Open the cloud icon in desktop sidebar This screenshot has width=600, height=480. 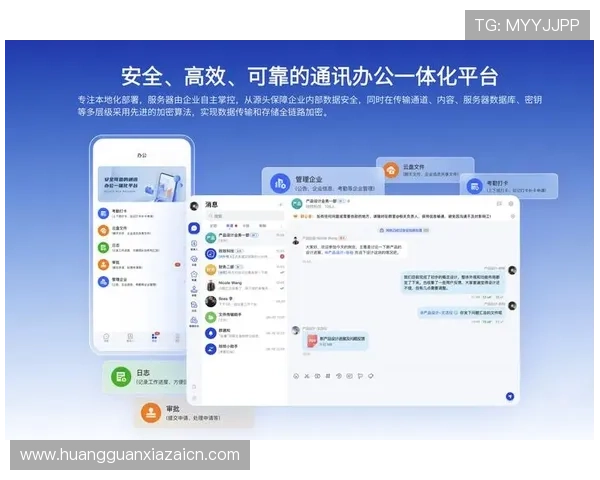[x=194, y=259]
